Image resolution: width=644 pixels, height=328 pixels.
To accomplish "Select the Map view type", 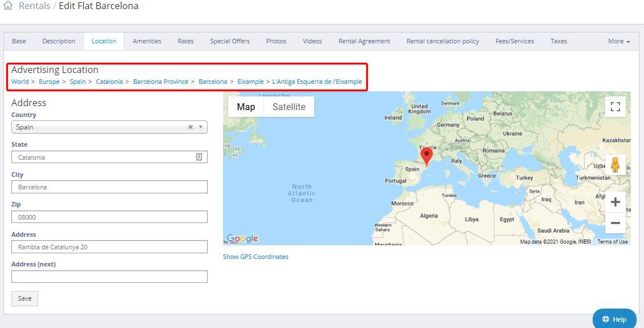I will point(246,107).
